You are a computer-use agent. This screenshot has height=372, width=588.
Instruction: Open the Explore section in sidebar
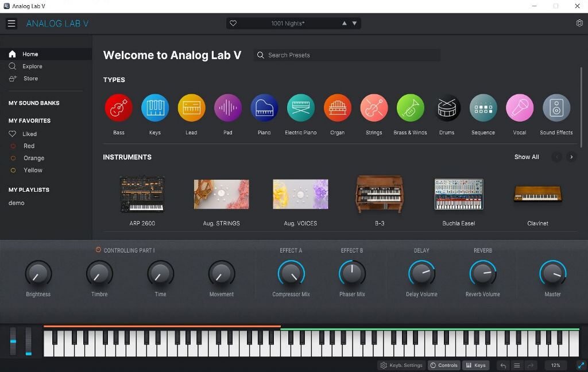(46, 67)
